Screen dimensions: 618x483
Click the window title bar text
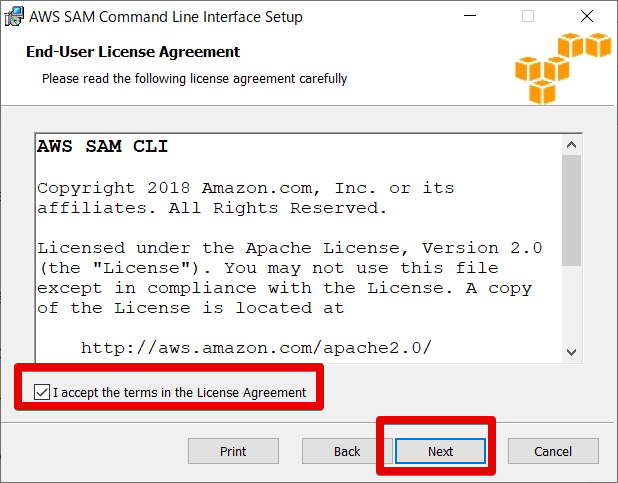coord(165,17)
